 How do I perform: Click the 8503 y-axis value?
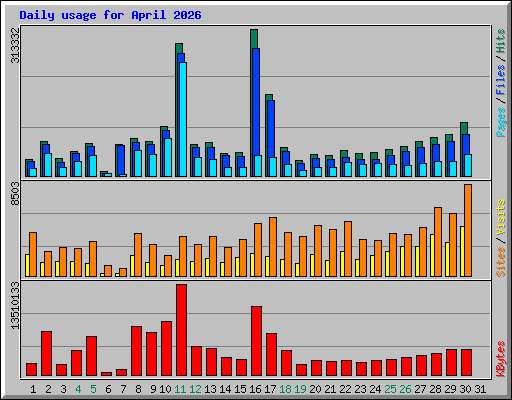pos(15,194)
